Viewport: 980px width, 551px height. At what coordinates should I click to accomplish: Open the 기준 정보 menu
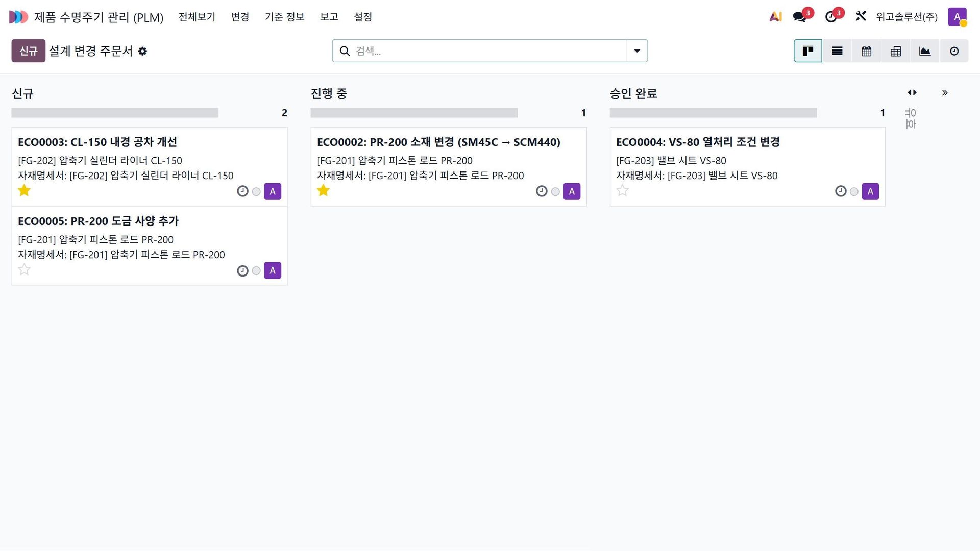[284, 17]
